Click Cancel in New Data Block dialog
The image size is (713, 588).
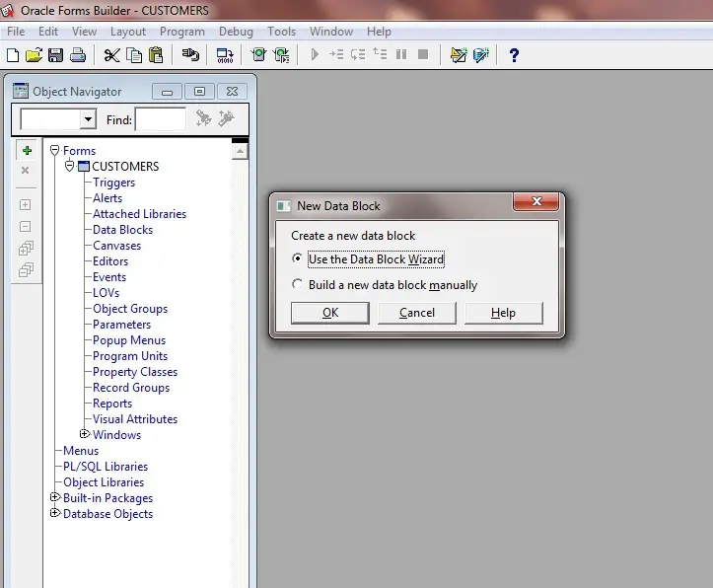pyautogui.click(x=417, y=313)
